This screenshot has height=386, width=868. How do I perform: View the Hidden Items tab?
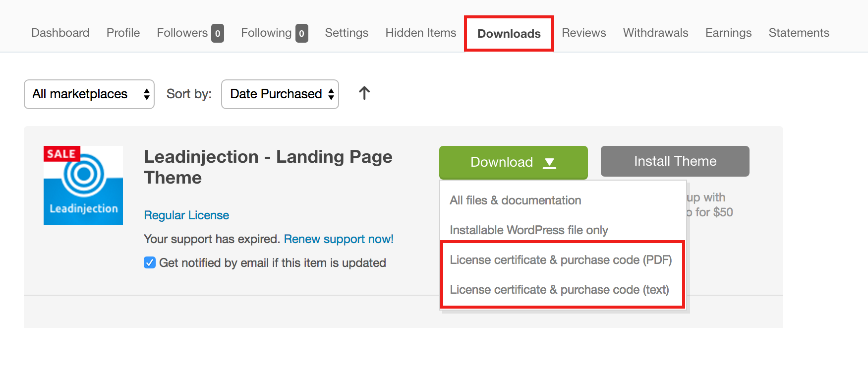pyautogui.click(x=421, y=33)
